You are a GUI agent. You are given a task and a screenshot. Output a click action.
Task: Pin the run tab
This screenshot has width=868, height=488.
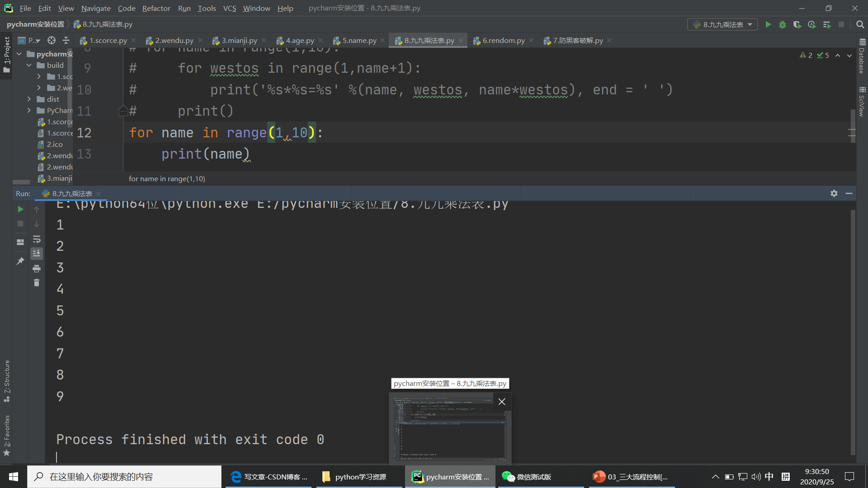(20, 261)
